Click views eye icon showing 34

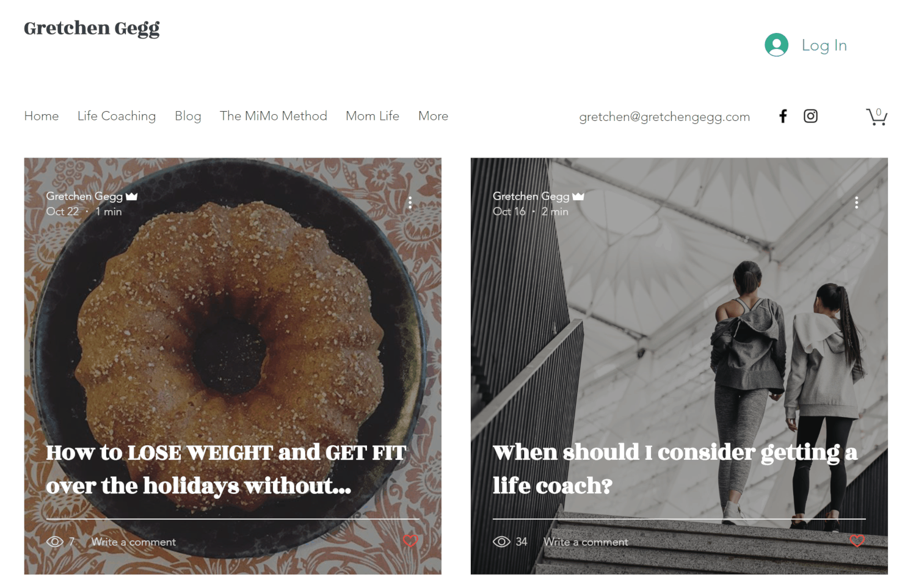pos(501,542)
